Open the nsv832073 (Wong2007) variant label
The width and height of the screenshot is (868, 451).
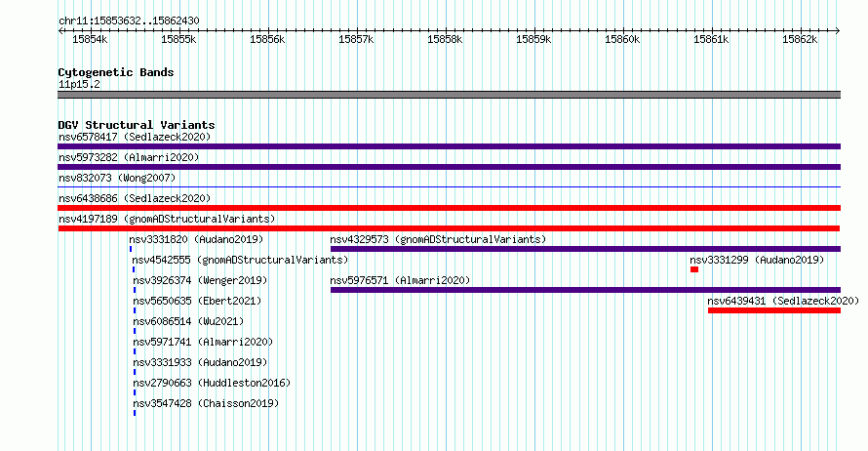coord(117,178)
